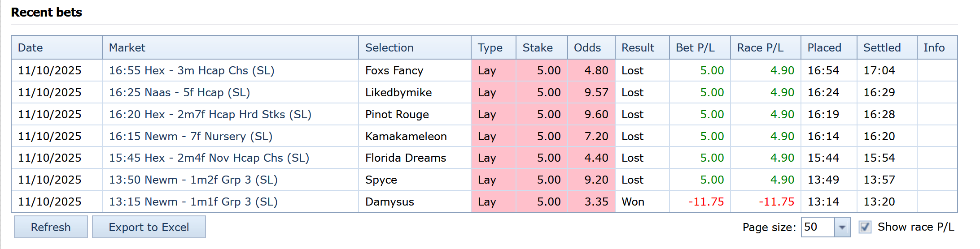The image size is (980, 249).
Task: Click the page size field showing 50
Action: pos(817,227)
